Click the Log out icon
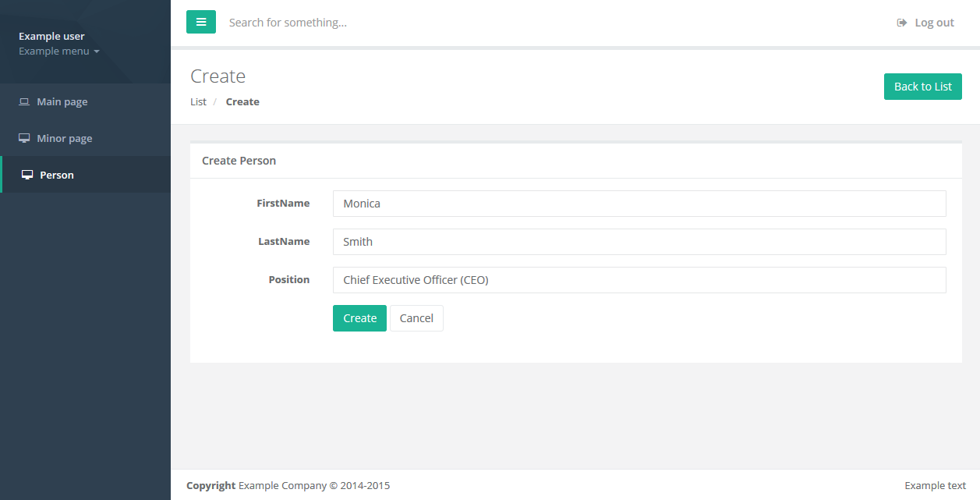 click(902, 22)
